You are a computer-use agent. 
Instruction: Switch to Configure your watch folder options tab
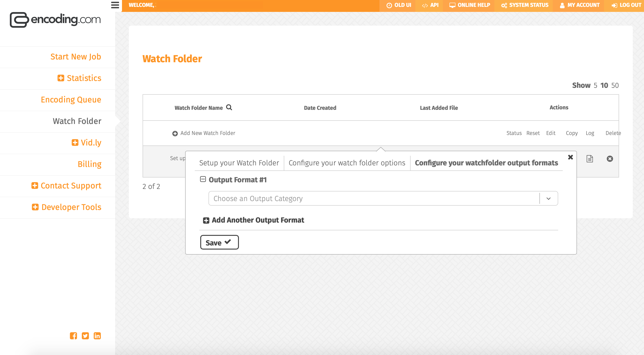point(347,163)
